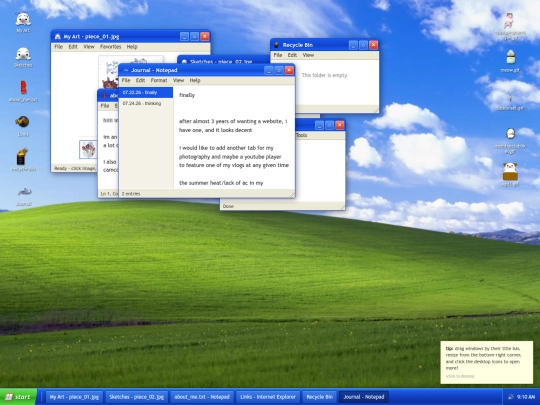The height and width of the screenshot is (405, 540).
Task: Click the 'finally' heading in Journal text
Action: point(187,95)
